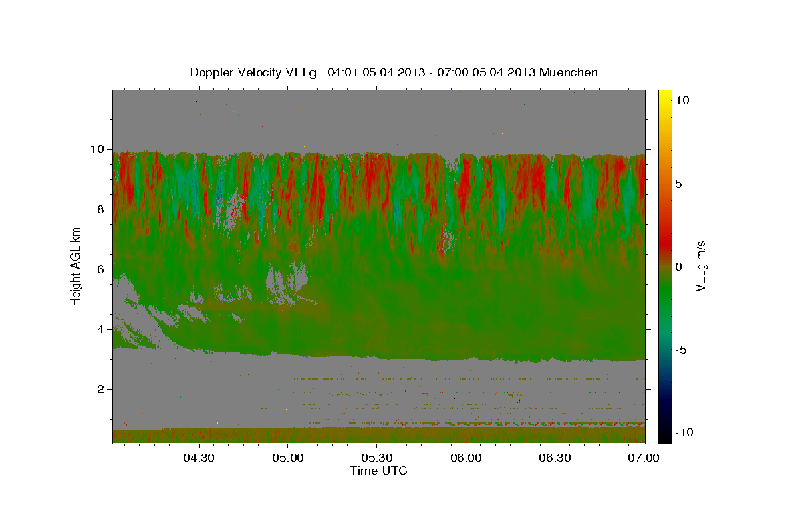Screen dimensions: 798x532
Task: Click the height axis label '6'
Action: [102, 269]
